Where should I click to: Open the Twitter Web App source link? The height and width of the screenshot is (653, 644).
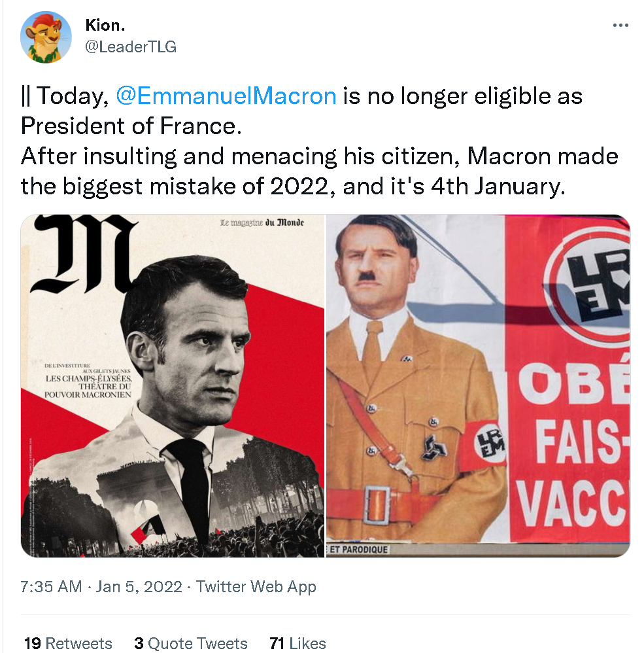[x=256, y=586]
